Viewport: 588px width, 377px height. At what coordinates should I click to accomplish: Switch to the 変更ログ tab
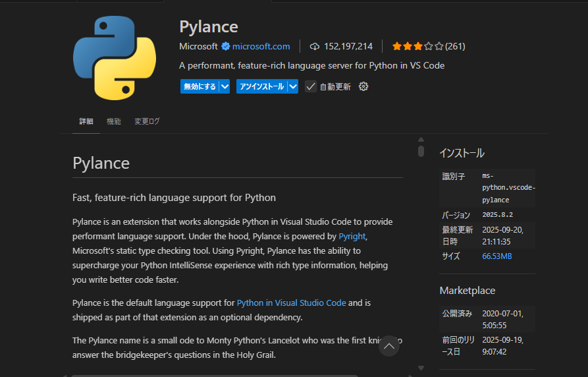147,121
